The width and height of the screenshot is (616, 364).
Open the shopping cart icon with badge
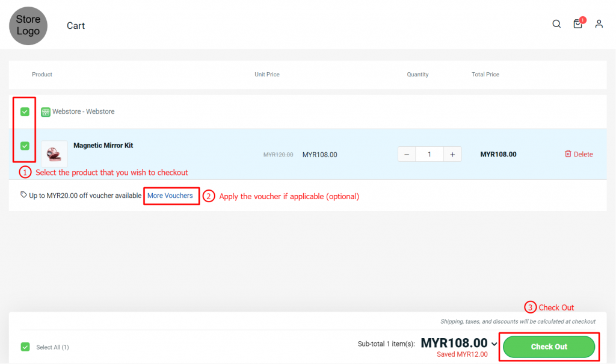tap(577, 24)
